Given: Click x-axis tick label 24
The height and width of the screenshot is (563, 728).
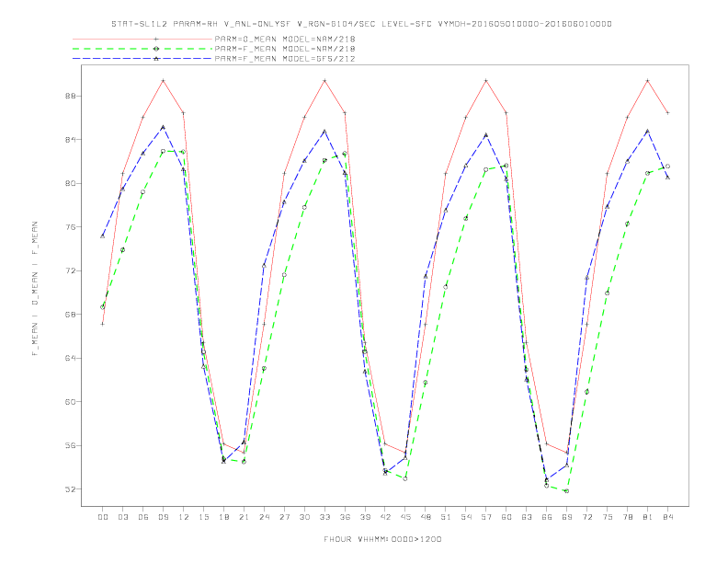Looking at the screenshot, I should click(264, 517).
